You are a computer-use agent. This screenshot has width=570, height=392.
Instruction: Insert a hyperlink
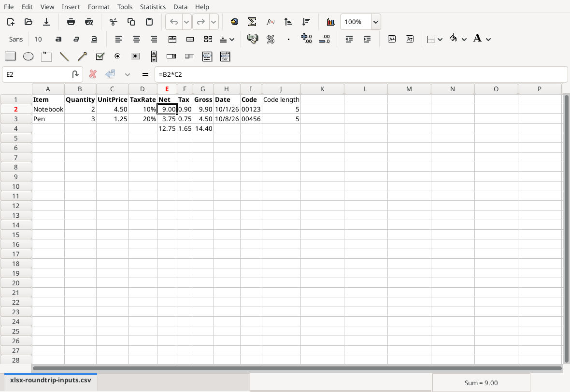click(234, 22)
